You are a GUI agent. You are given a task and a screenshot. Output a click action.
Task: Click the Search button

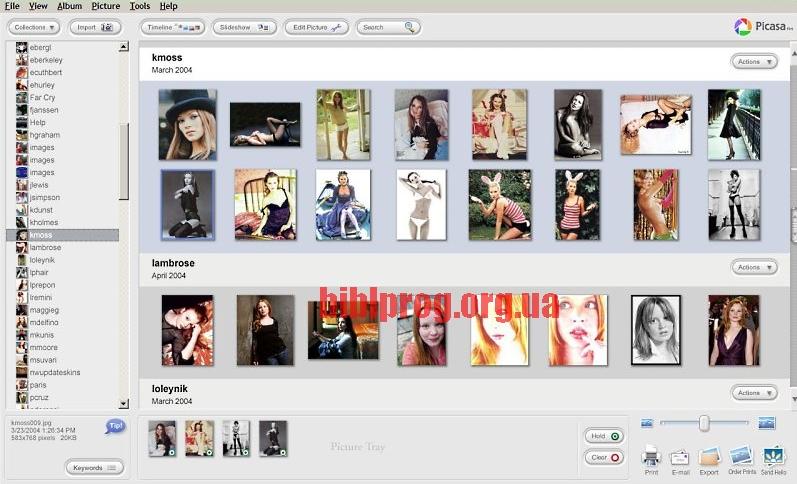pyautogui.click(x=388, y=27)
